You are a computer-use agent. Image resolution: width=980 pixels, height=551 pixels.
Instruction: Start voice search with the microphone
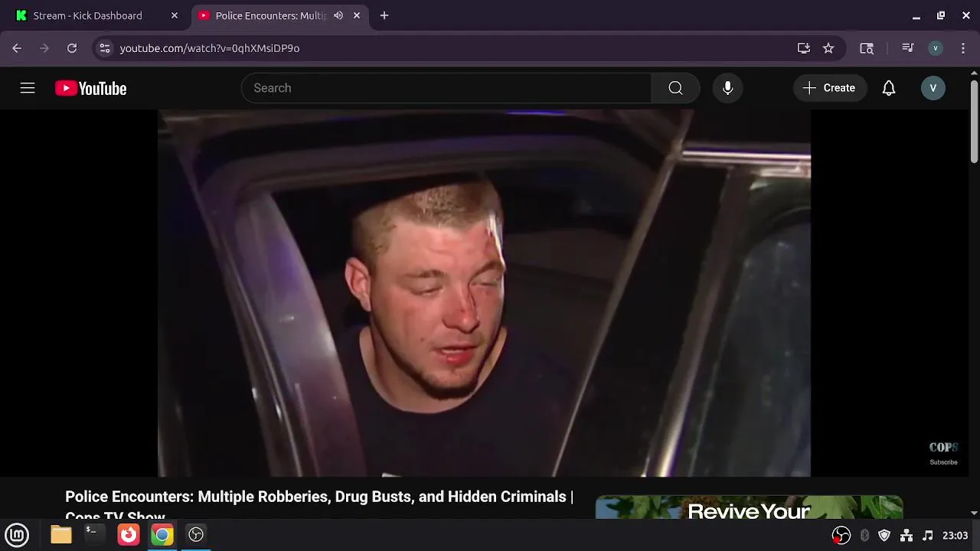727,88
